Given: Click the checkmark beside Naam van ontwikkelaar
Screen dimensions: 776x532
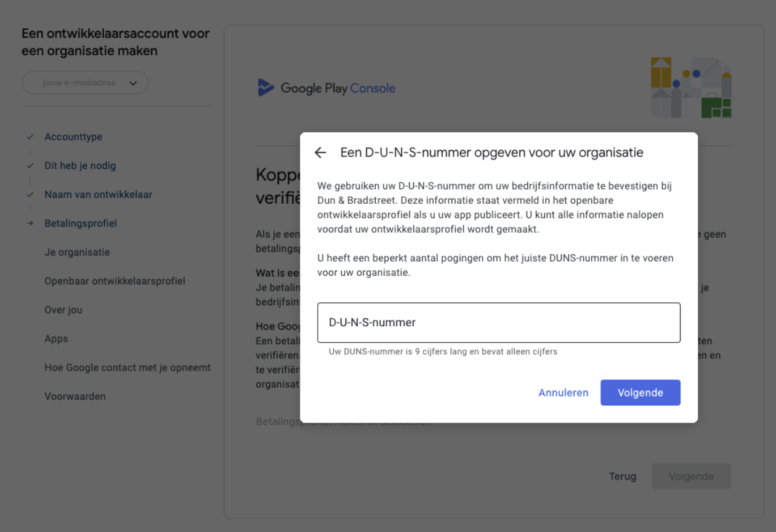Looking at the screenshot, I should pos(30,195).
